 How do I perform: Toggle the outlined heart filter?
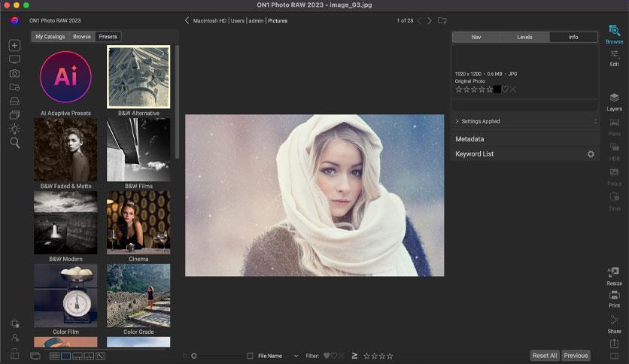click(334, 356)
